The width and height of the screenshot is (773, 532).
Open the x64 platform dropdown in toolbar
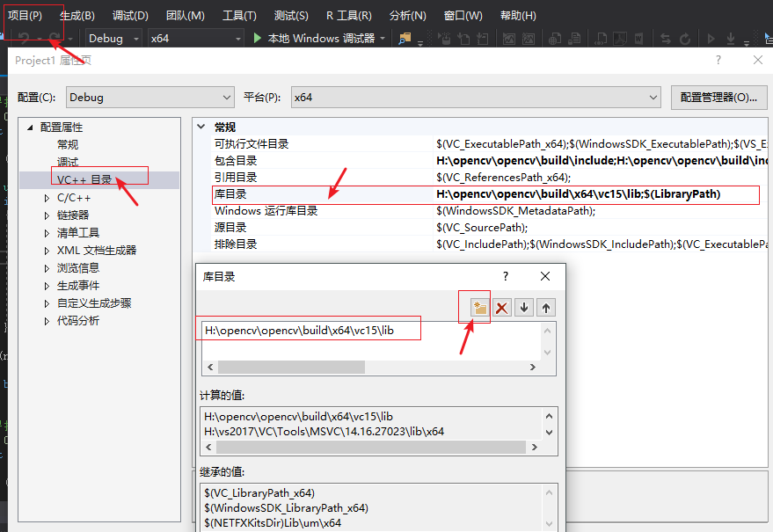[196, 38]
